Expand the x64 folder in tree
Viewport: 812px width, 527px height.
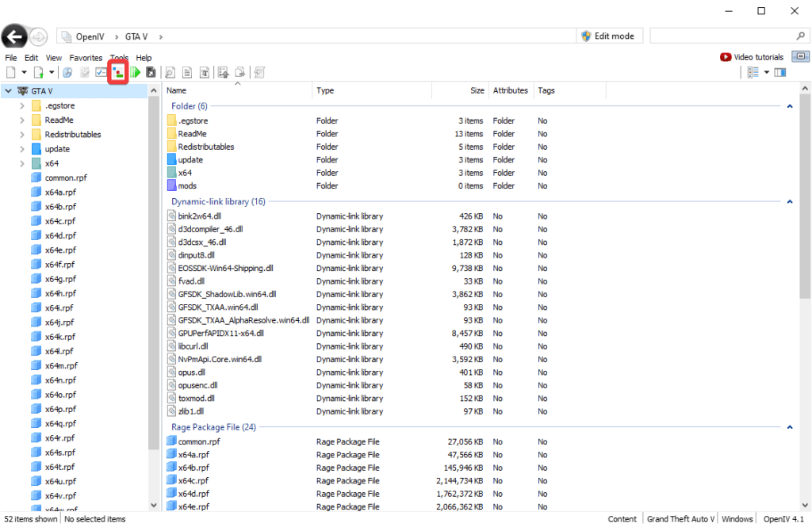22,163
